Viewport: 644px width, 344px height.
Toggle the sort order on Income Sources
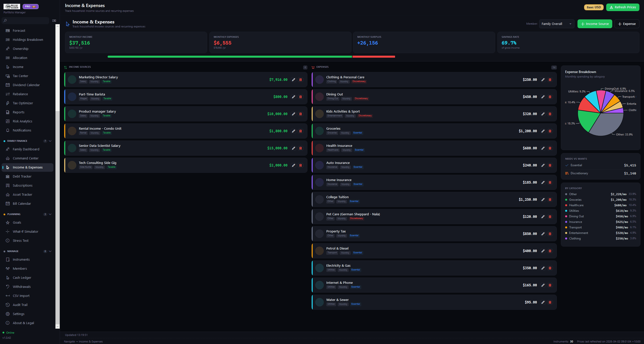66,67
